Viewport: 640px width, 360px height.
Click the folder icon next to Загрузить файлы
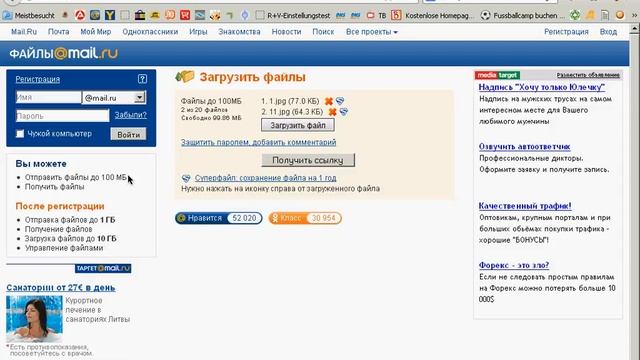[x=185, y=76]
